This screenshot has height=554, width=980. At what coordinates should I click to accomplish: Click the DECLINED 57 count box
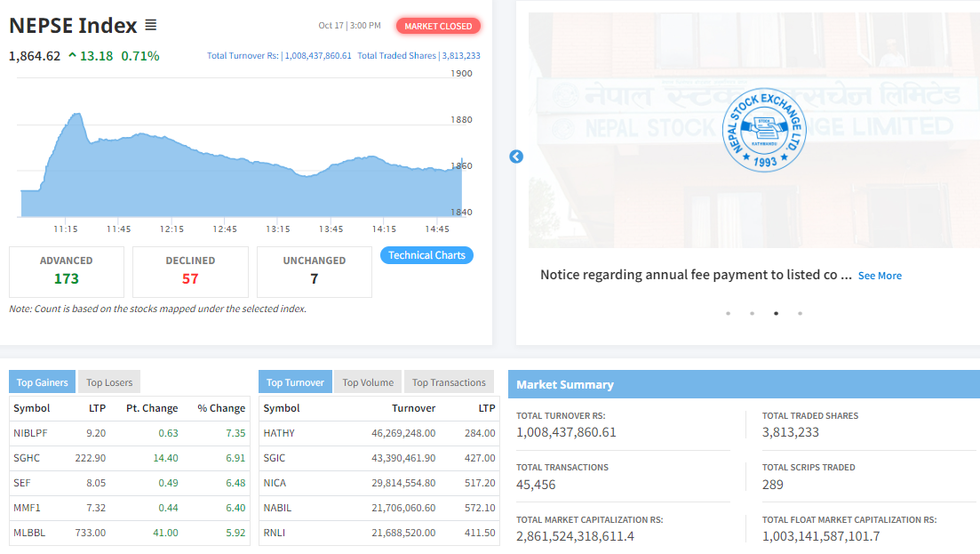190,271
